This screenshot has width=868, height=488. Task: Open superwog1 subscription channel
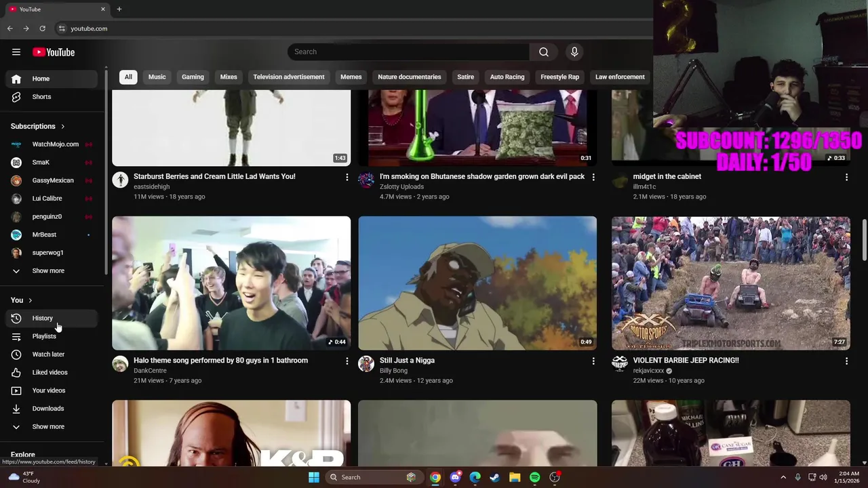pos(52,253)
